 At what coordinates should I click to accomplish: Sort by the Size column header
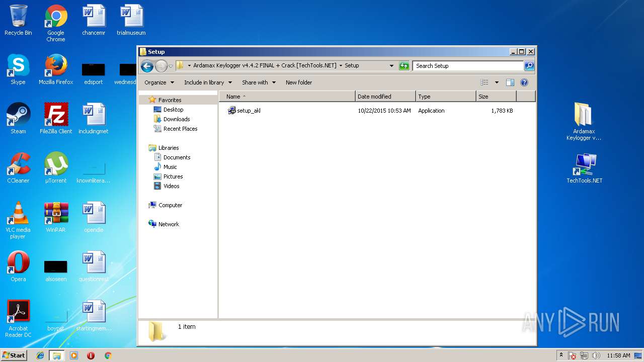[x=496, y=97]
